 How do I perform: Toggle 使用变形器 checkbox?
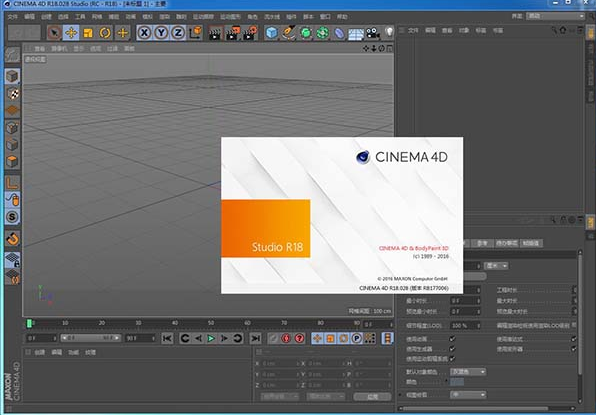(574, 348)
